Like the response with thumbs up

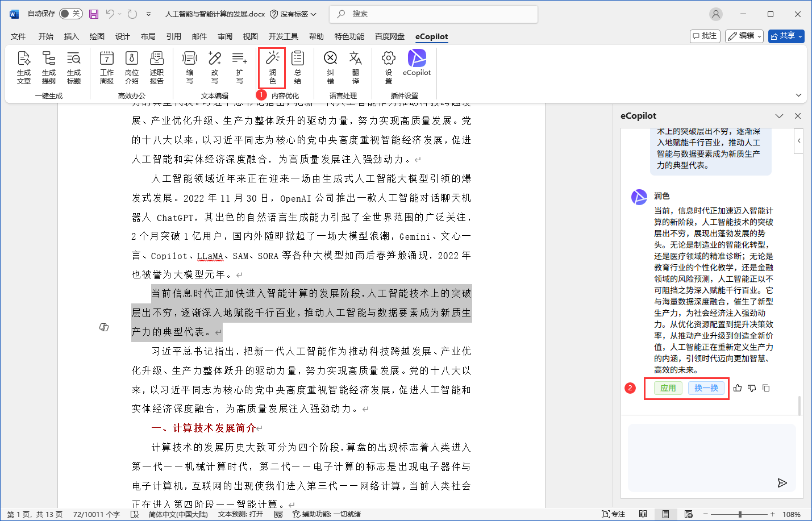[738, 388]
